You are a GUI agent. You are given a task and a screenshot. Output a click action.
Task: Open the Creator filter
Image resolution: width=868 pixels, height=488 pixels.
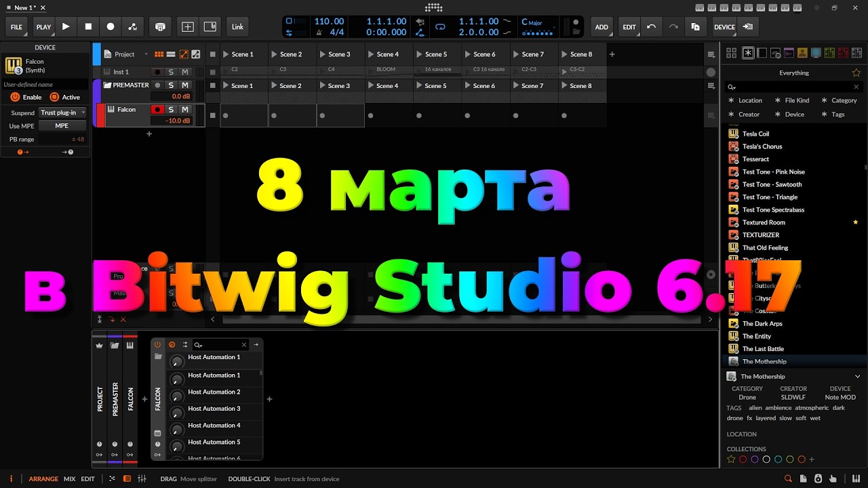coord(744,115)
